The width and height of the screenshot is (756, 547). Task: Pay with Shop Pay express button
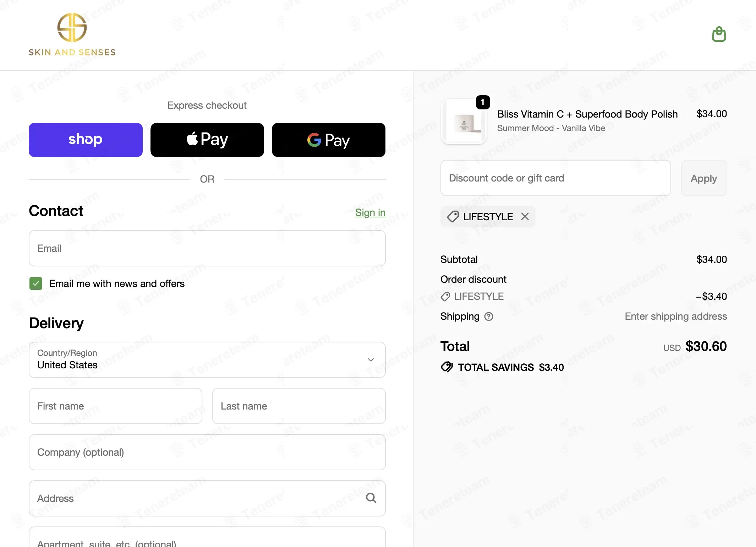(x=86, y=140)
